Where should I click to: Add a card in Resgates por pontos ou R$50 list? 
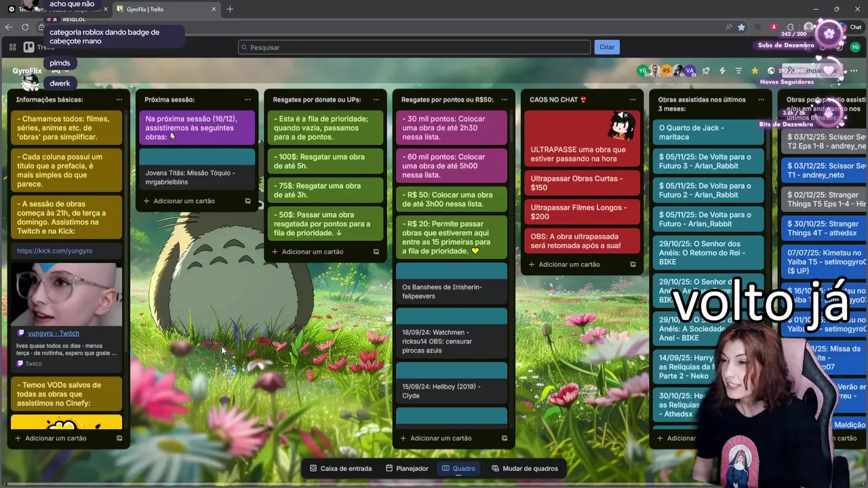(440, 438)
